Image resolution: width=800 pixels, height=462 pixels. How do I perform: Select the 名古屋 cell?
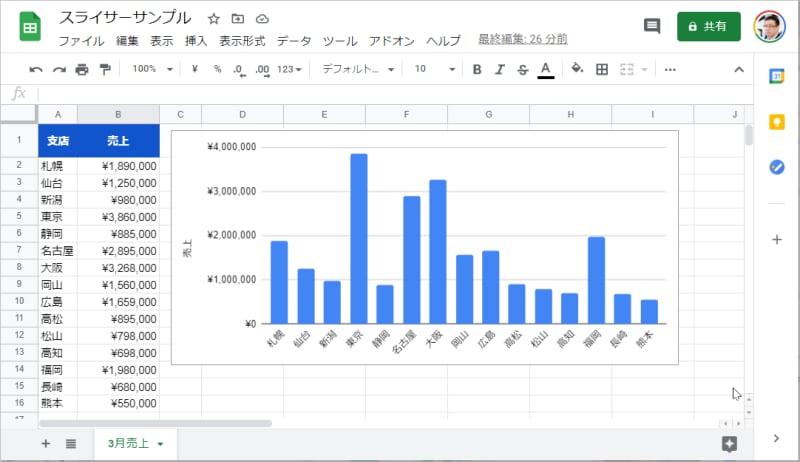[x=58, y=251]
